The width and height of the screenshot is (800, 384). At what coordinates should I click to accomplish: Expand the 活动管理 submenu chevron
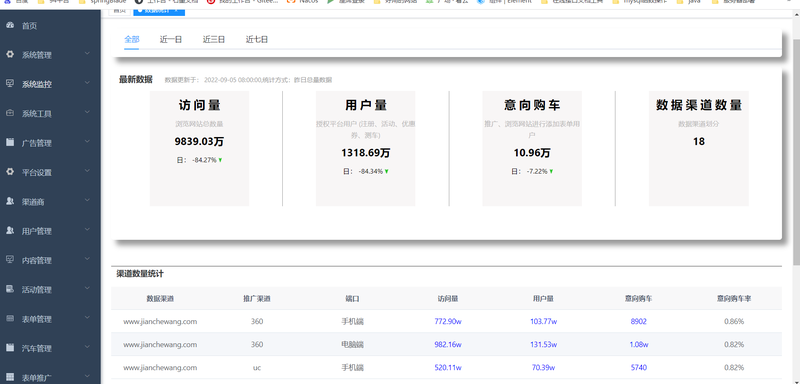coord(87,288)
